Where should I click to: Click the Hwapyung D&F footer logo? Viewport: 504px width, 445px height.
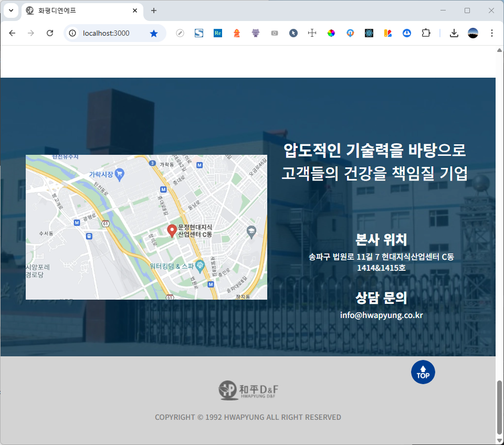click(x=248, y=390)
